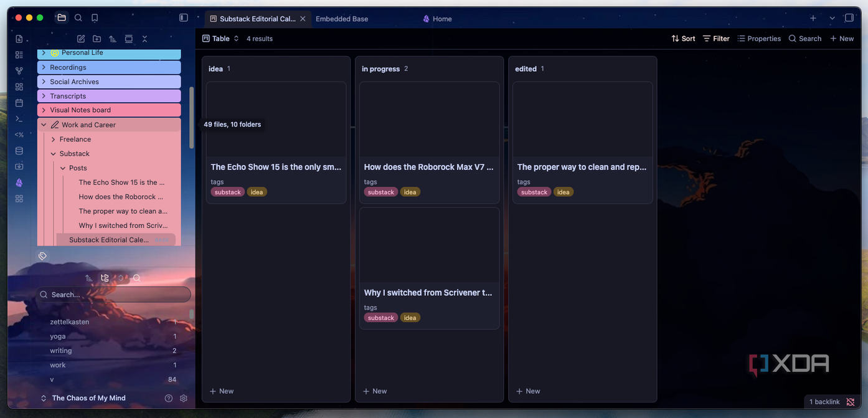Open the Echo Show 15 card
Image resolution: width=868 pixels, height=418 pixels.
pos(276,143)
